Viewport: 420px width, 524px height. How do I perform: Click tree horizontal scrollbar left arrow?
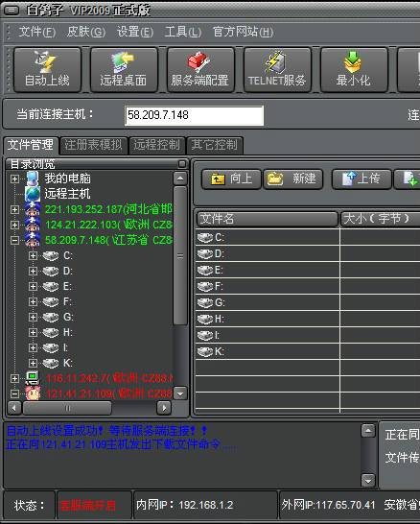pyautogui.click(x=14, y=408)
